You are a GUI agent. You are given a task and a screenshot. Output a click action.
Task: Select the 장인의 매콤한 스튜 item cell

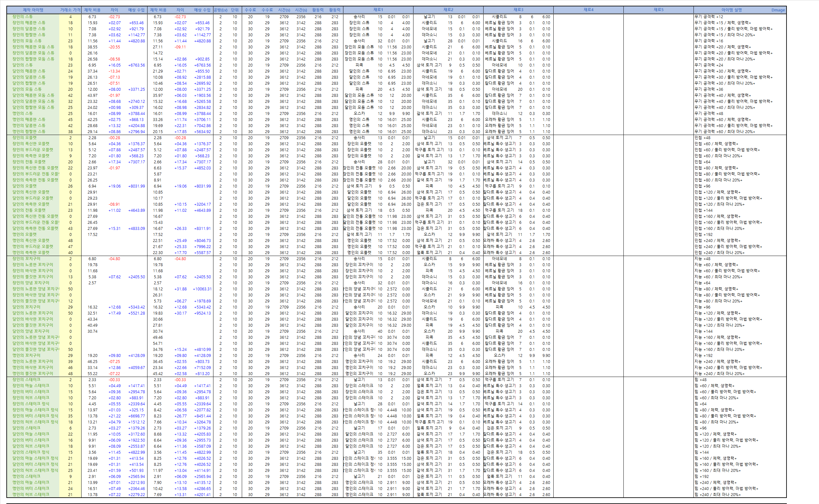click(x=29, y=23)
